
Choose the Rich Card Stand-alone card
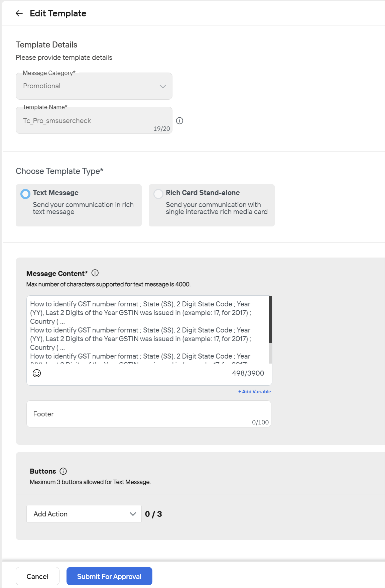click(x=212, y=205)
